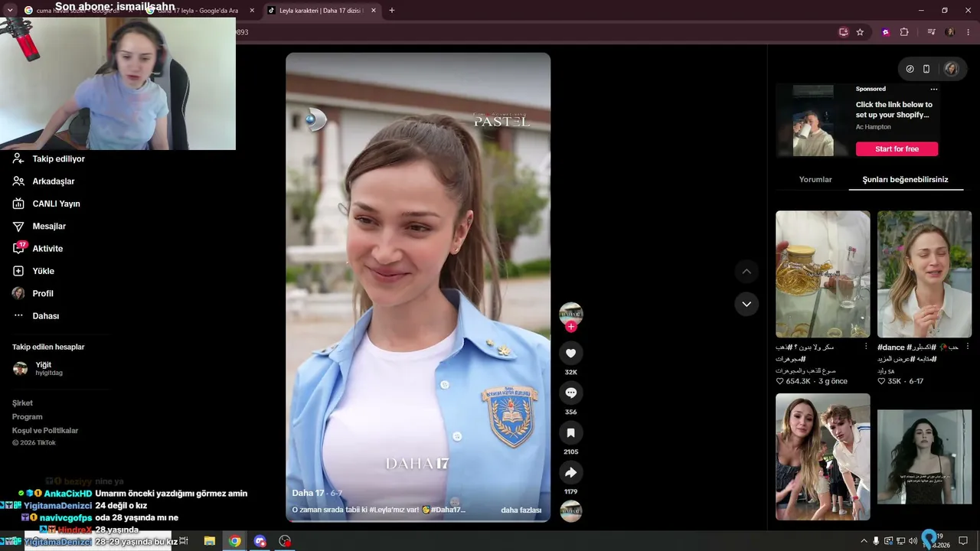Like the video with the heart icon
The image size is (980, 551).
click(570, 353)
